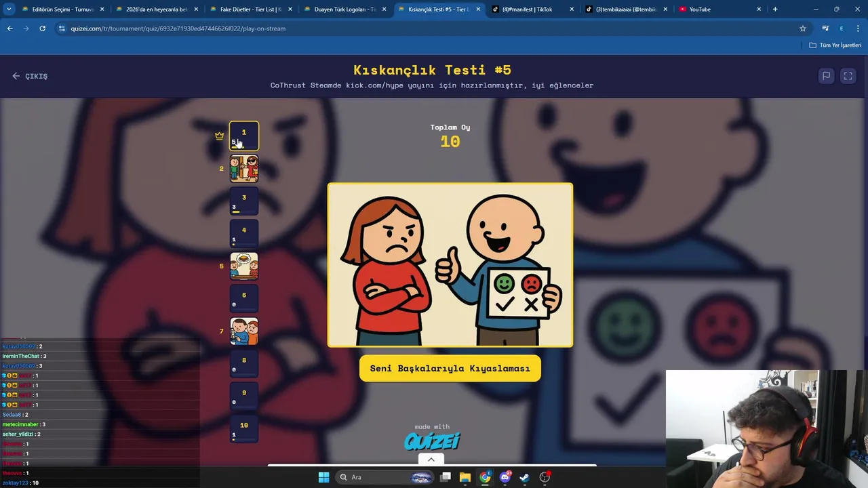Click the taskbar 'Ara' search box

[x=386, y=477]
